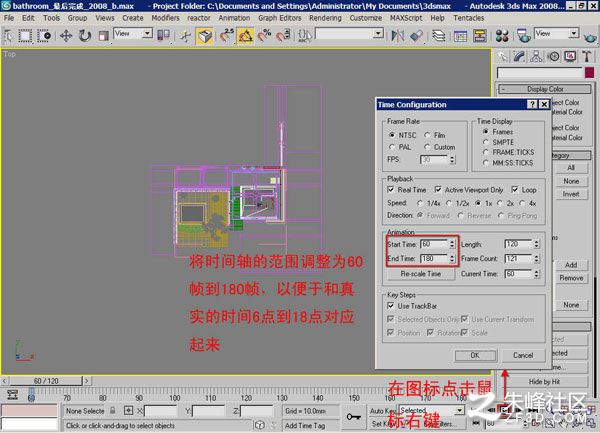Click the Align tool icon
Image resolution: width=600 pixels, height=434 pixels.
pyautogui.click(x=416, y=36)
